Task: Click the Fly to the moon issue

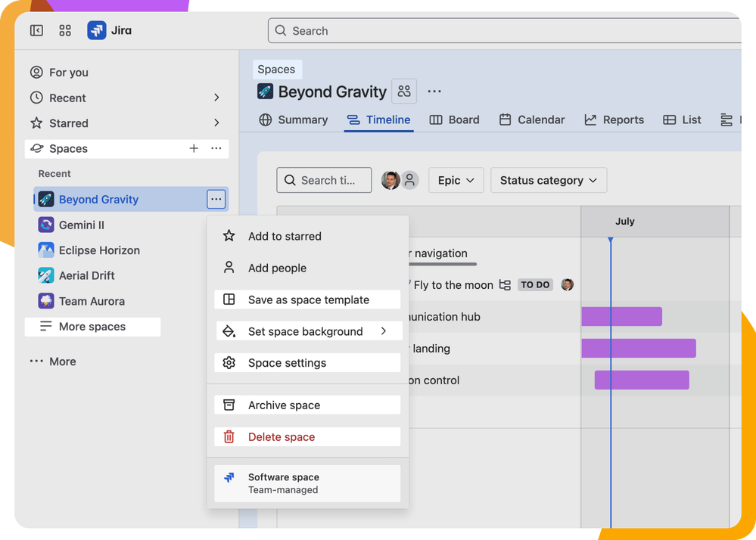Action: point(453,285)
